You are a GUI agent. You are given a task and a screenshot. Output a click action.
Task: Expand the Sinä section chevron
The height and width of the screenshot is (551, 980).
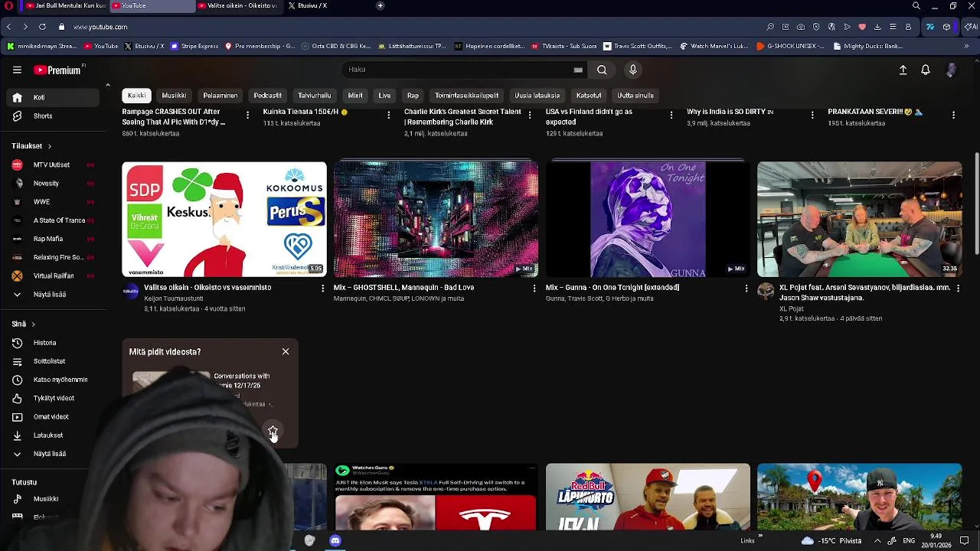tap(33, 324)
